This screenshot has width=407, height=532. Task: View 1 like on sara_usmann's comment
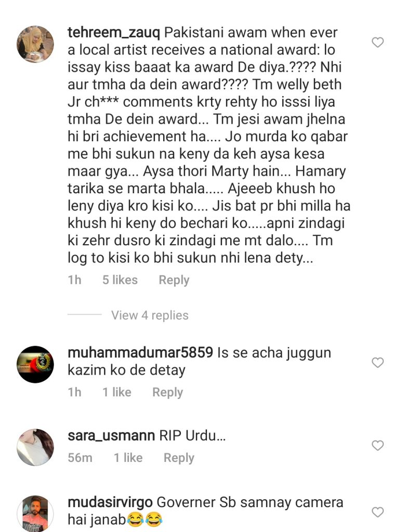128,458
